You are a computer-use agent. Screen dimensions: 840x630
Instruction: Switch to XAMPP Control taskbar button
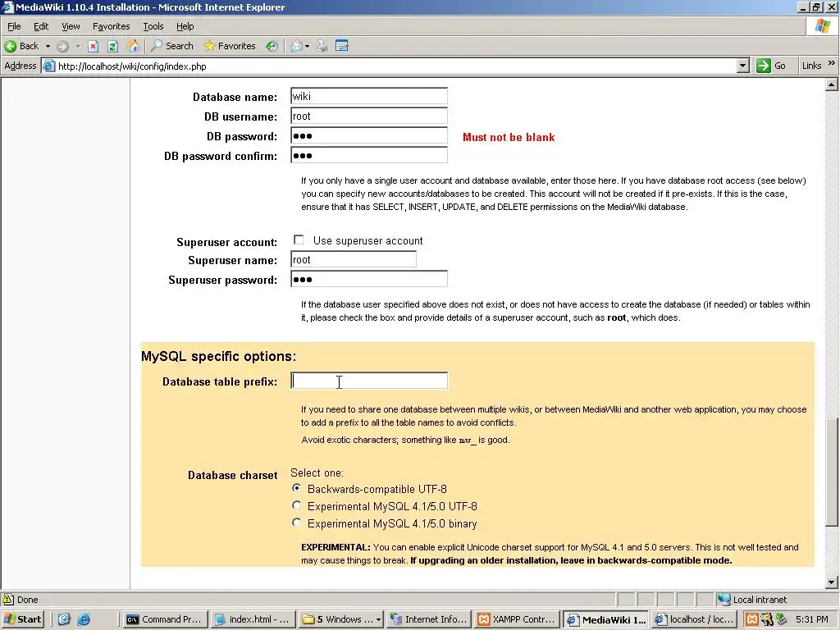(517, 619)
